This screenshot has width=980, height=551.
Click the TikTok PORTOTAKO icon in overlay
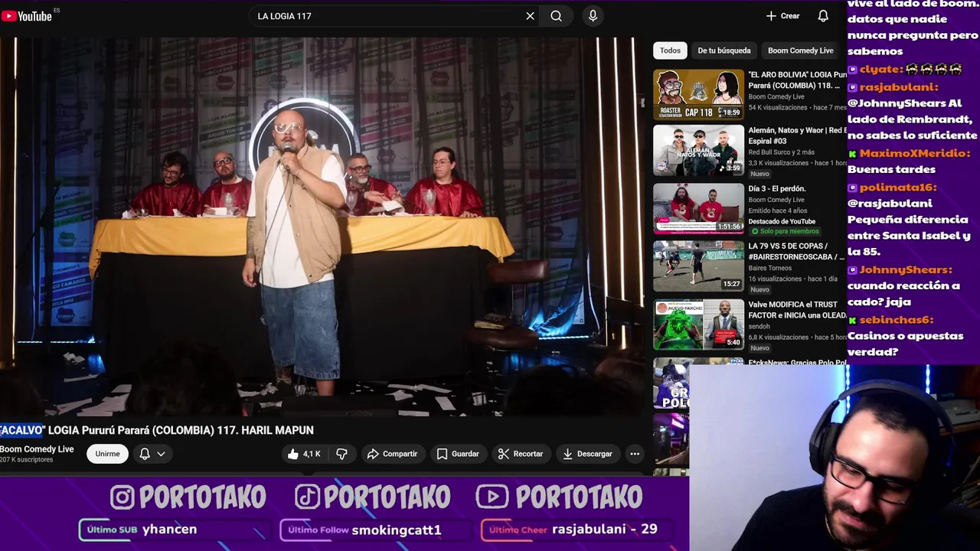point(307,497)
